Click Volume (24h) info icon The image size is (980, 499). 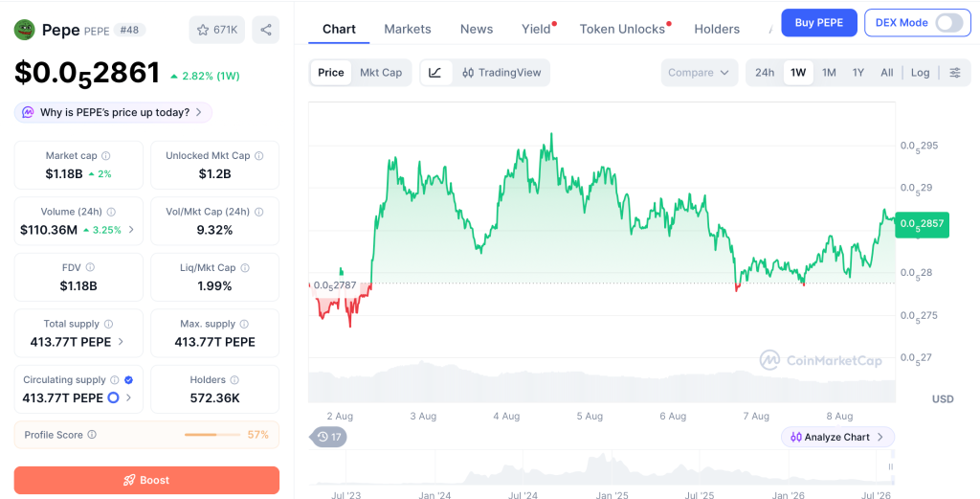pos(111,212)
